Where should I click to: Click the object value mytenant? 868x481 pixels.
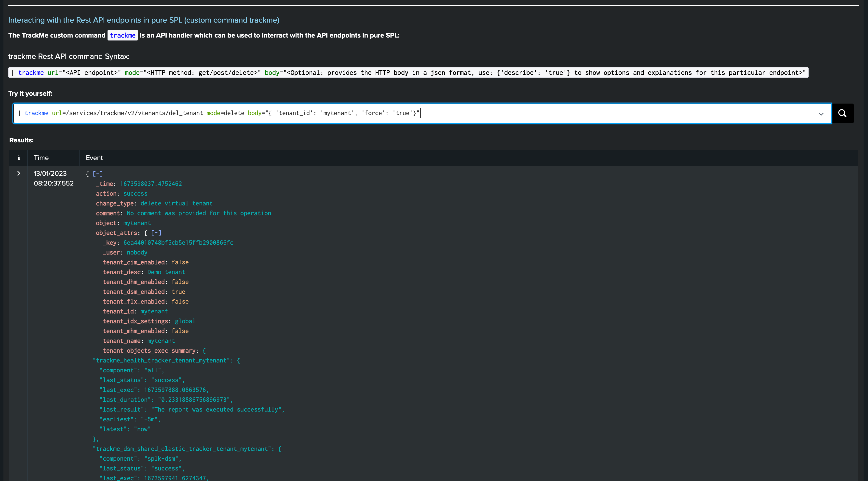(x=137, y=223)
